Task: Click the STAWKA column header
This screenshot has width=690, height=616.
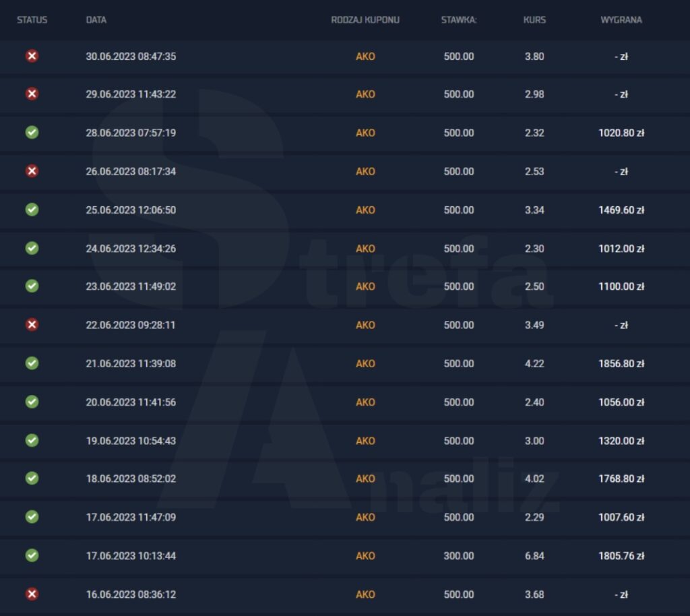Action: click(x=458, y=20)
